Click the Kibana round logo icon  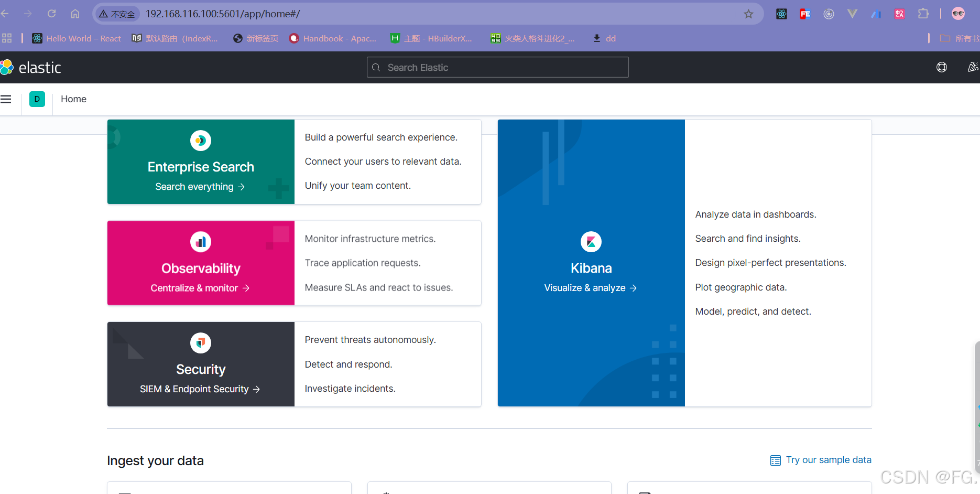pos(591,242)
